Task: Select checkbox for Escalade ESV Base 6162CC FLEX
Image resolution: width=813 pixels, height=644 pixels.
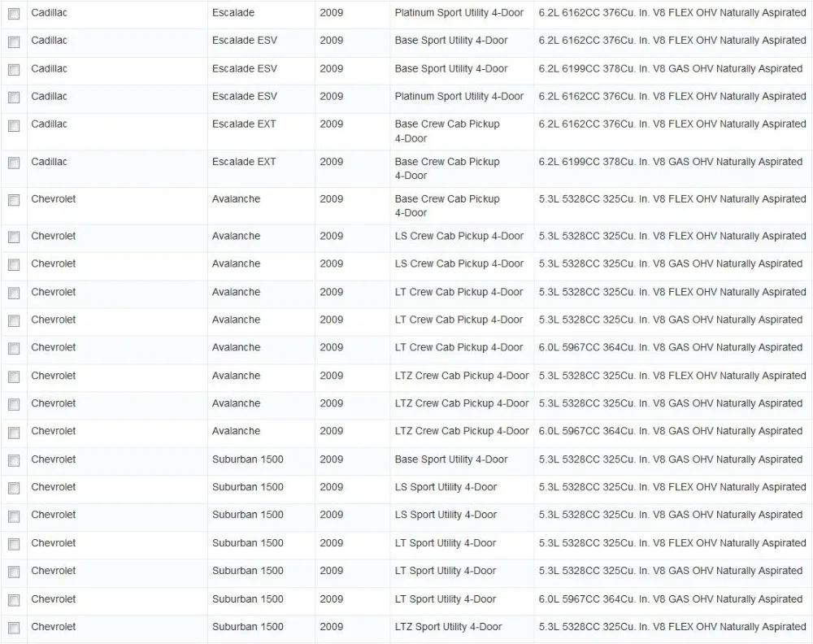Action: [14, 41]
